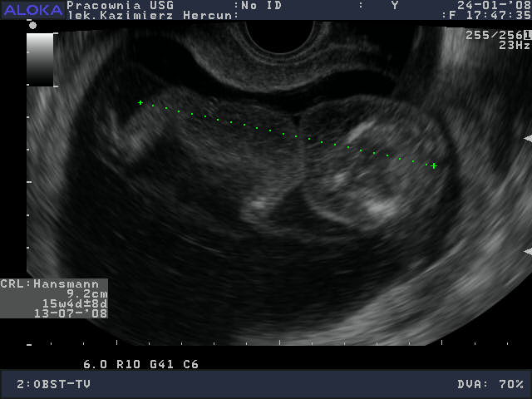Click the 'CRL:Hansmann' measurement label

pyautogui.click(x=50, y=283)
